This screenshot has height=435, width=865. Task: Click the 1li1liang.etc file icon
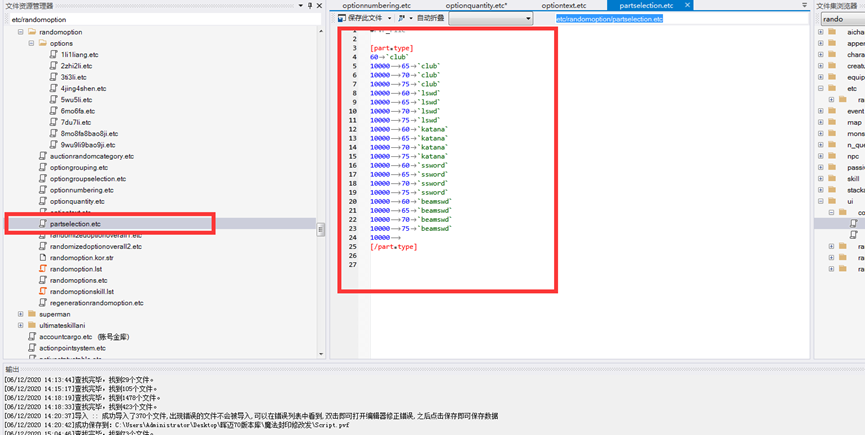click(54, 55)
